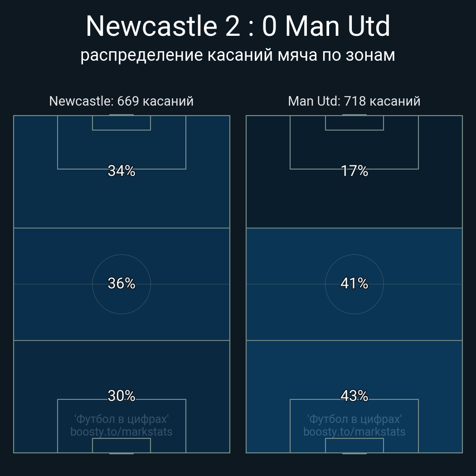Screen dimensions: 476x476
Task: Click the Man Utd 41% midfield label
Action: (354, 283)
